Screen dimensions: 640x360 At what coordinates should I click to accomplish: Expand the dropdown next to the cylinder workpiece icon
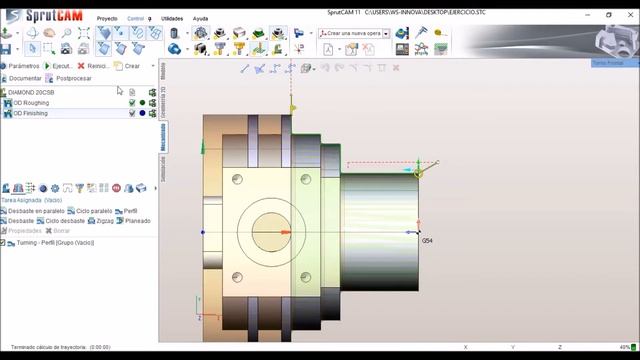tap(187, 33)
